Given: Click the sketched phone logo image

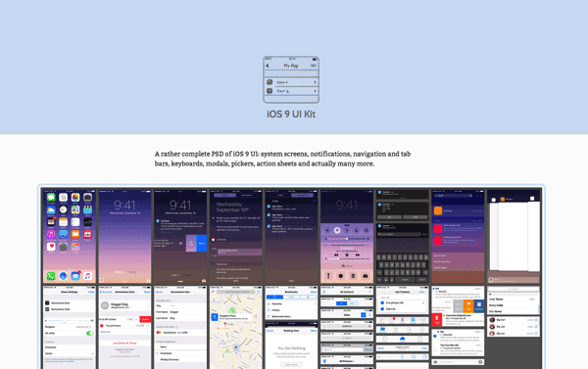Looking at the screenshot, I should tap(291, 80).
